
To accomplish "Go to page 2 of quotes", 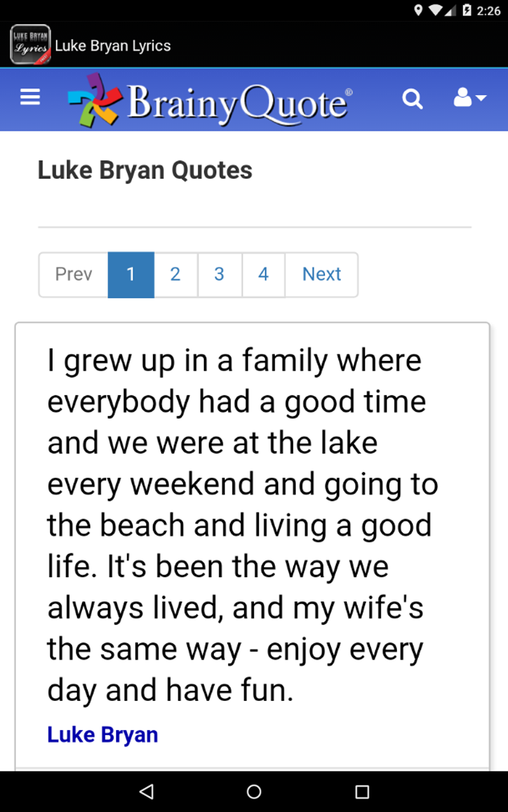I will point(175,274).
